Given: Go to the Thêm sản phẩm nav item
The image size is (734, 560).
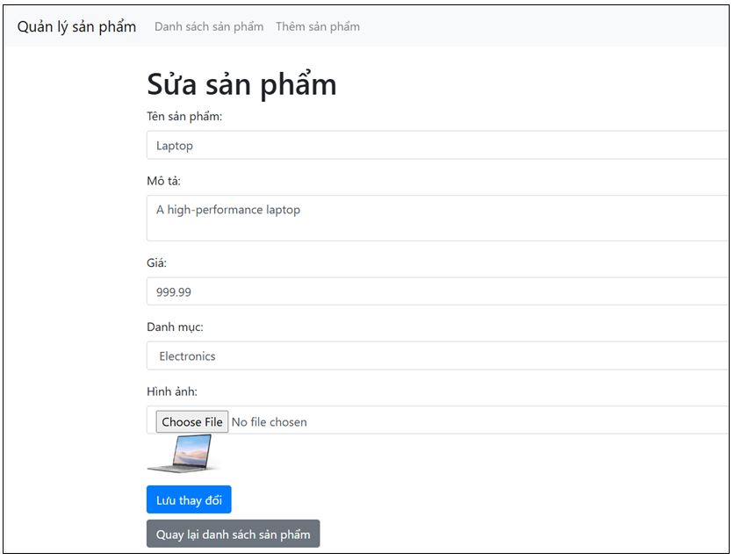Looking at the screenshot, I should click(317, 26).
